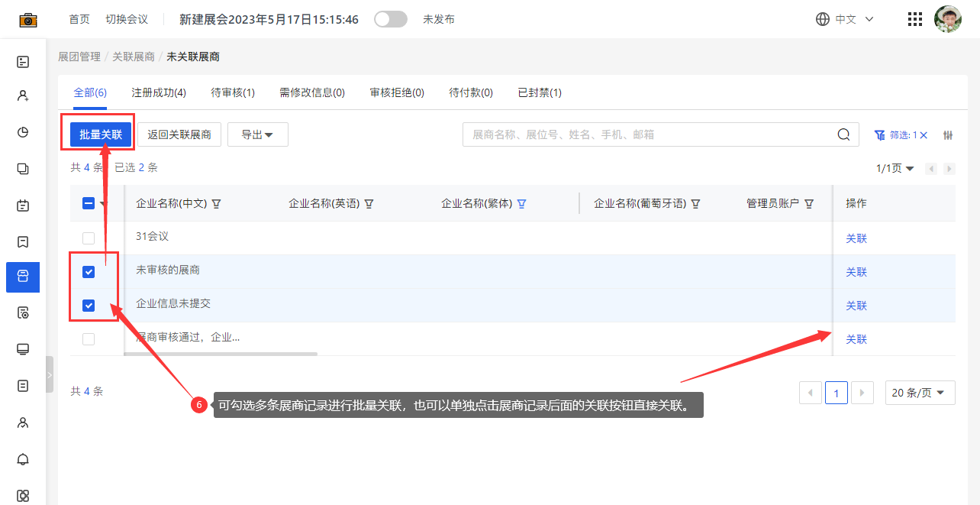Open the calendar icon in sidebar

coord(23,206)
